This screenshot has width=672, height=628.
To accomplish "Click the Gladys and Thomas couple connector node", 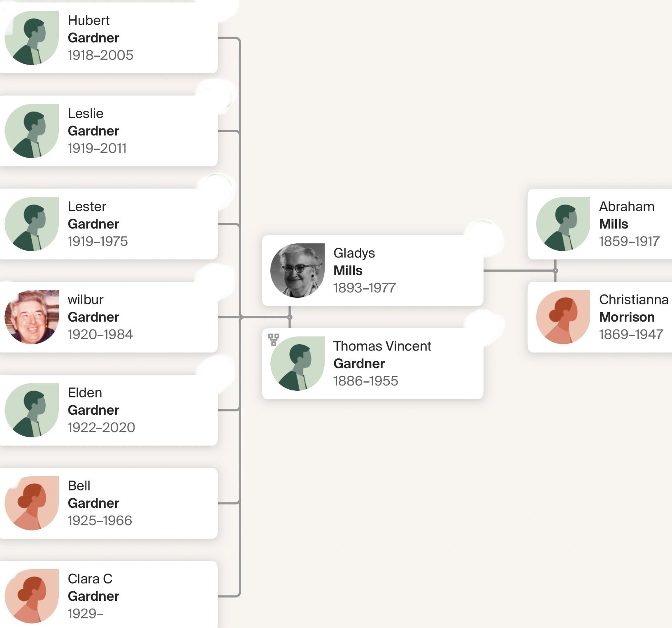I will [x=290, y=317].
